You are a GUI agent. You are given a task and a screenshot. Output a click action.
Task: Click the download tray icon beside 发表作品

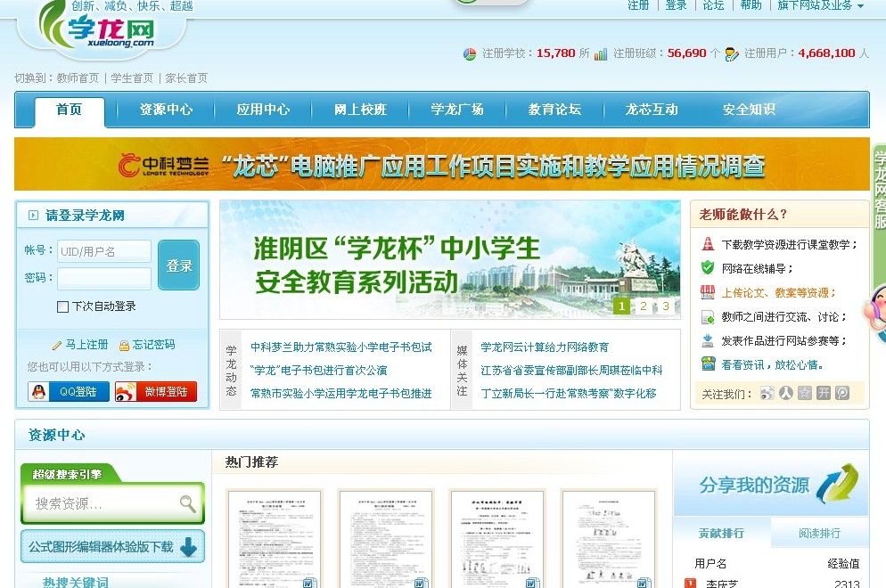click(708, 340)
